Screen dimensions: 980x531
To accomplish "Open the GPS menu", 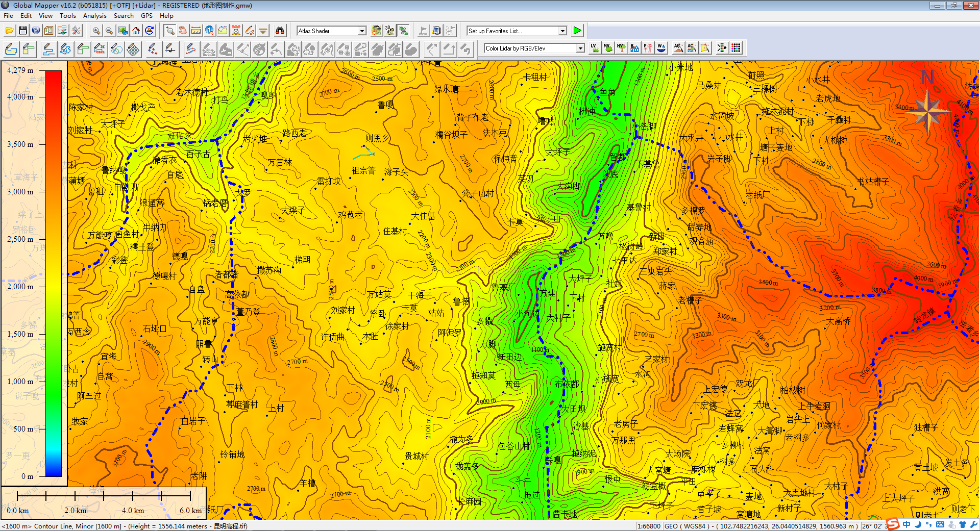I will (146, 16).
